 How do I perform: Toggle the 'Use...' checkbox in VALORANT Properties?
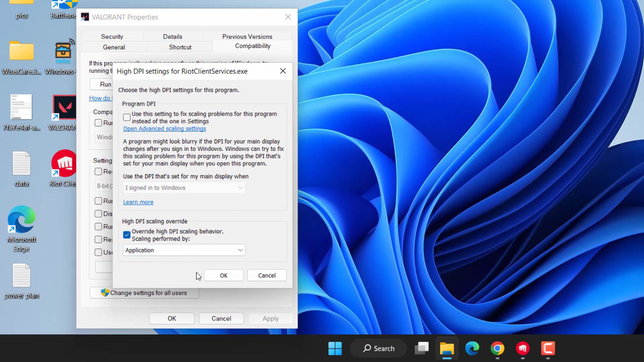click(98, 252)
